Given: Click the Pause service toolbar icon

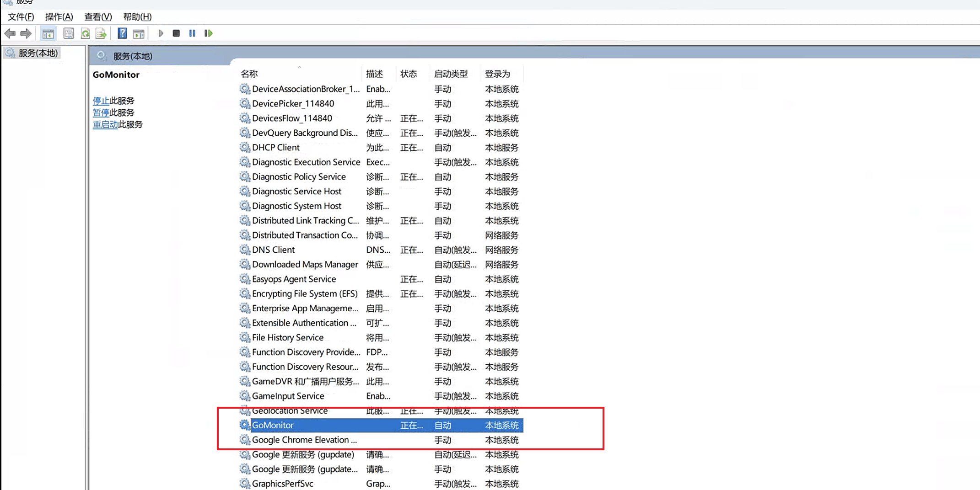Looking at the screenshot, I should tap(192, 33).
